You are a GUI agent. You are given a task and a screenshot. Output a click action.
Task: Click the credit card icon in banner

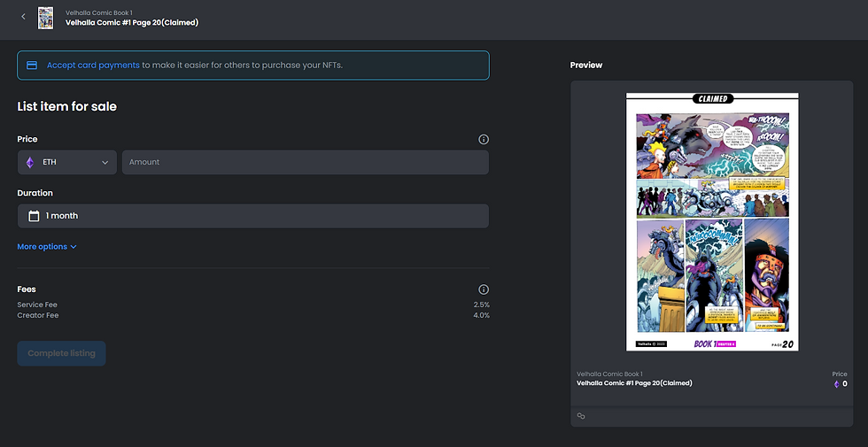point(32,66)
